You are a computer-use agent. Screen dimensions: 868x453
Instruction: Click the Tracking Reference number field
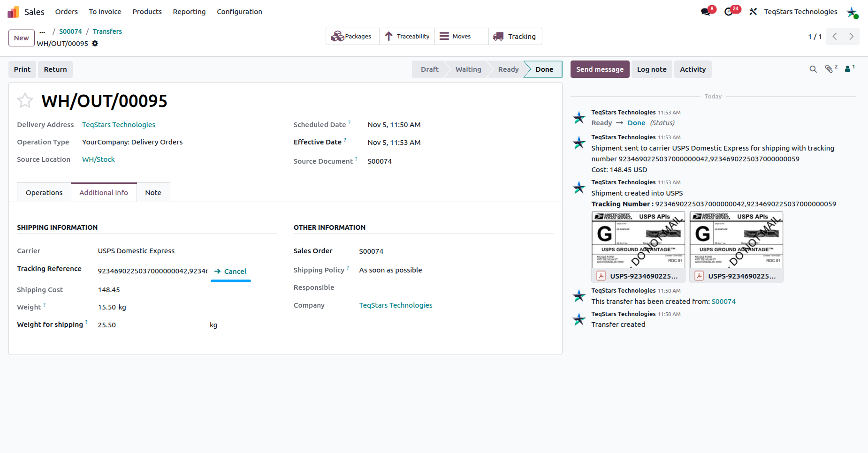pyautogui.click(x=152, y=271)
